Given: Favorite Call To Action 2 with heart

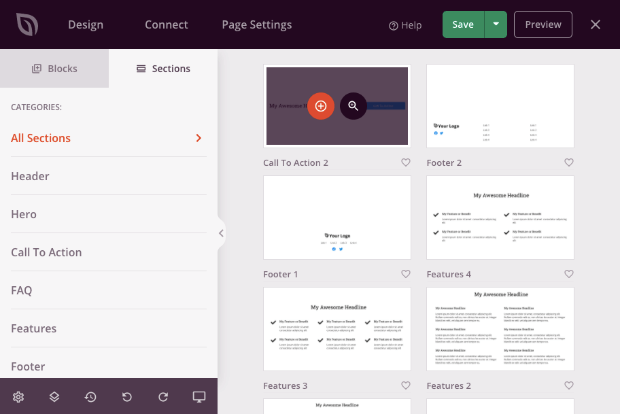Looking at the screenshot, I should point(406,162).
